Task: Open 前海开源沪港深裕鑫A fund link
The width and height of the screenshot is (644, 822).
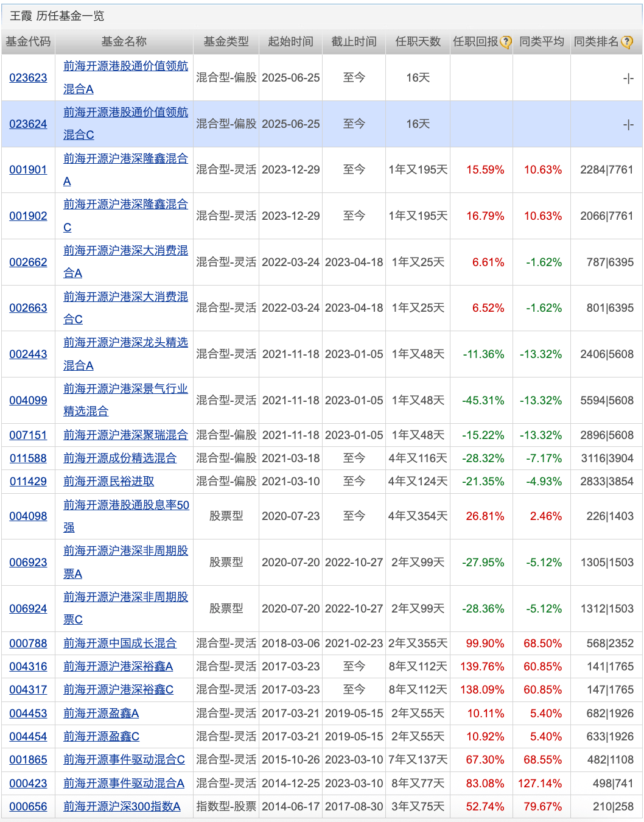Action: (118, 666)
